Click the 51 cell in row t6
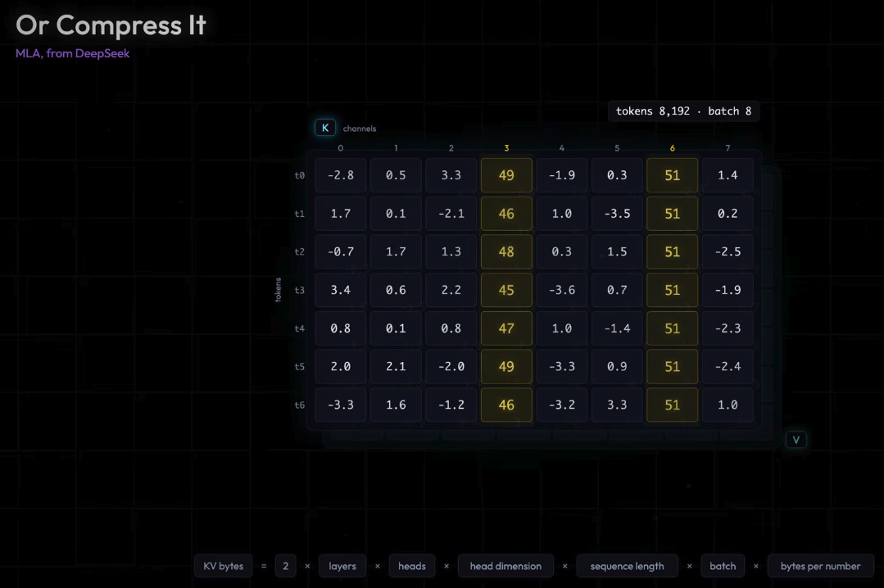The width and height of the screenshot is (884, 588). click(672, 405)
